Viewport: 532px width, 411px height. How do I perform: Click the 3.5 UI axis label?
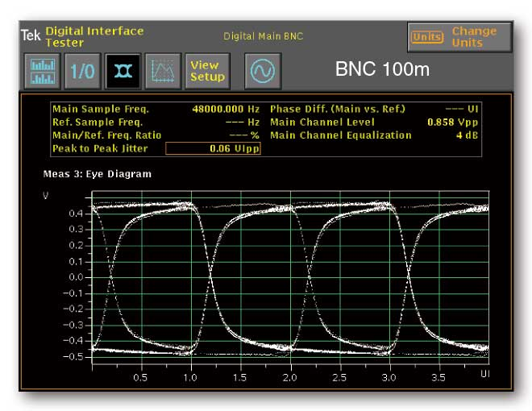pos(438,377)
